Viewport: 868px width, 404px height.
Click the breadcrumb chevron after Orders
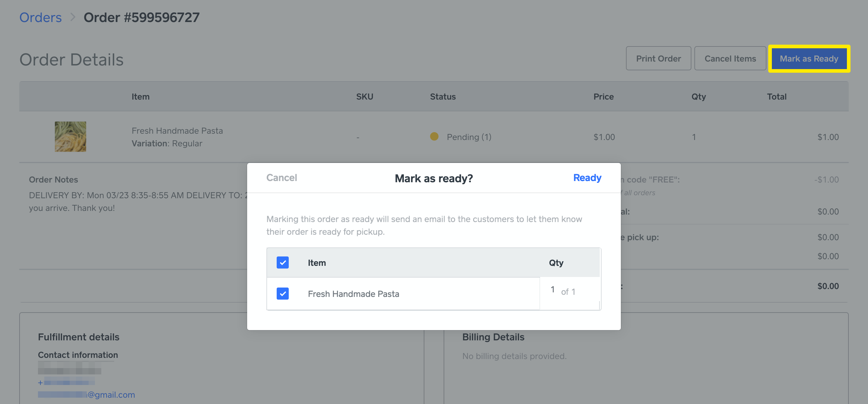73,17
